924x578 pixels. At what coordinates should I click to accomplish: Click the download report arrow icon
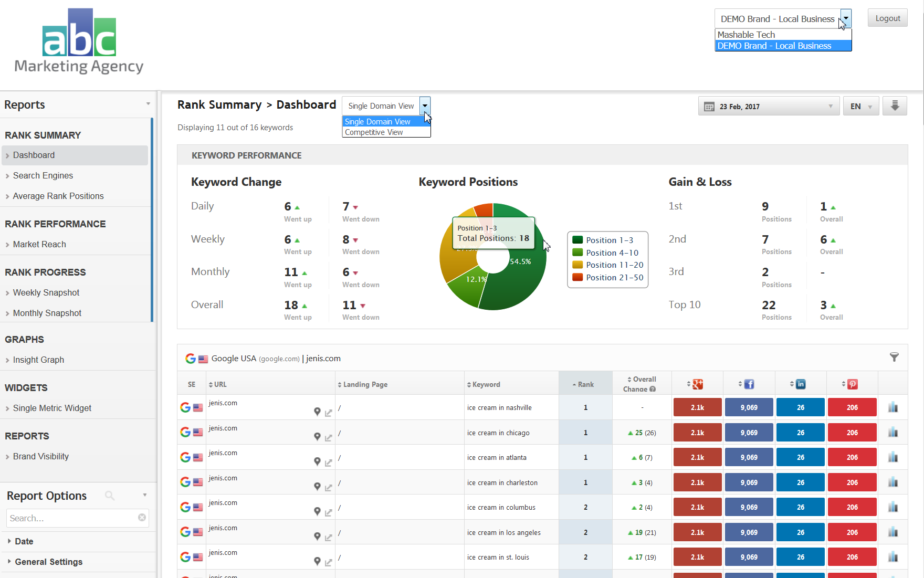(x=895, y=106)
